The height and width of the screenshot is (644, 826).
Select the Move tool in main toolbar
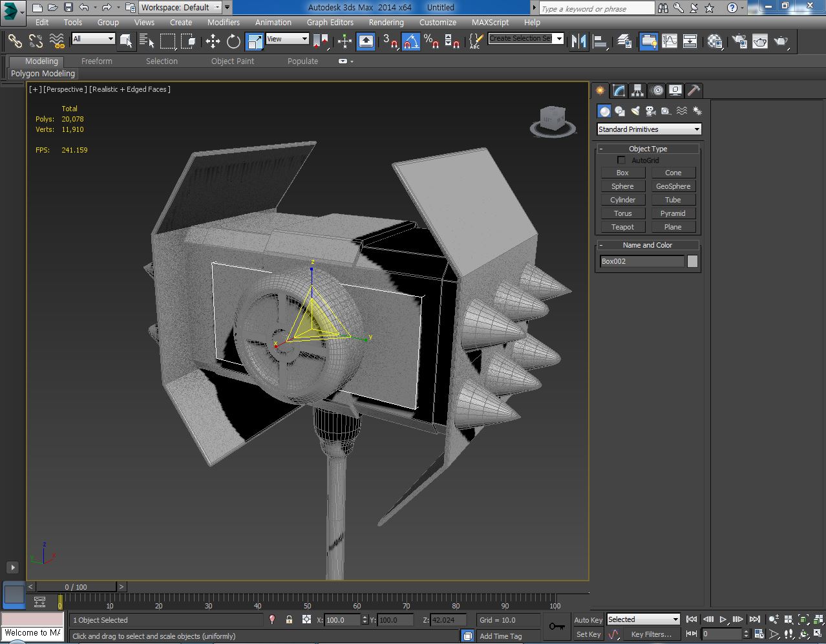[213, 41]
